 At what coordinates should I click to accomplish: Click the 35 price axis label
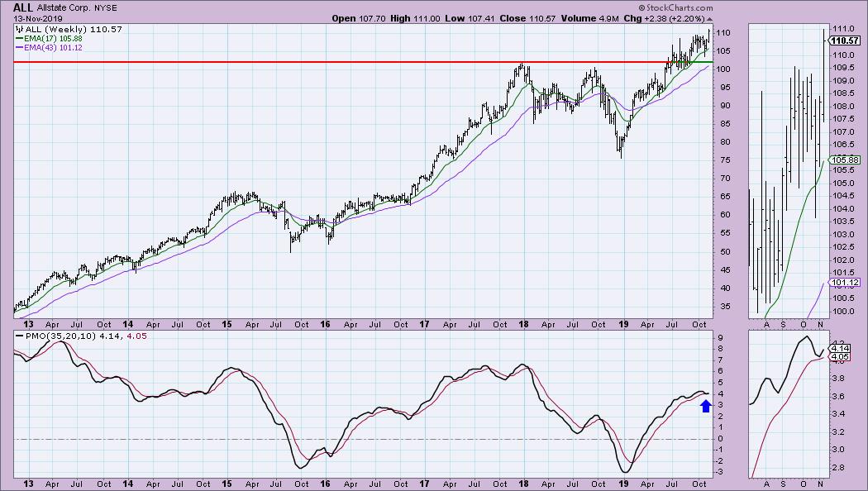tap(725, 306)
